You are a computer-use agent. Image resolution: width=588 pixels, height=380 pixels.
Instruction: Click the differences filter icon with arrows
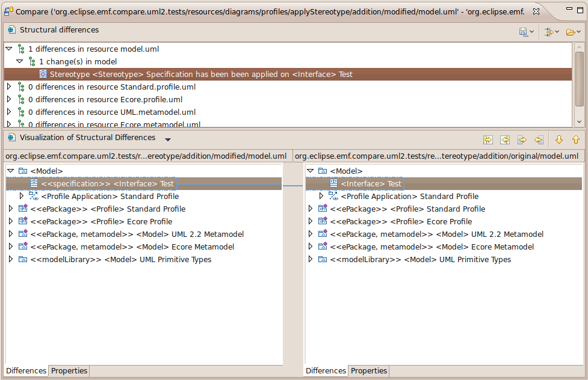point(549,32)
